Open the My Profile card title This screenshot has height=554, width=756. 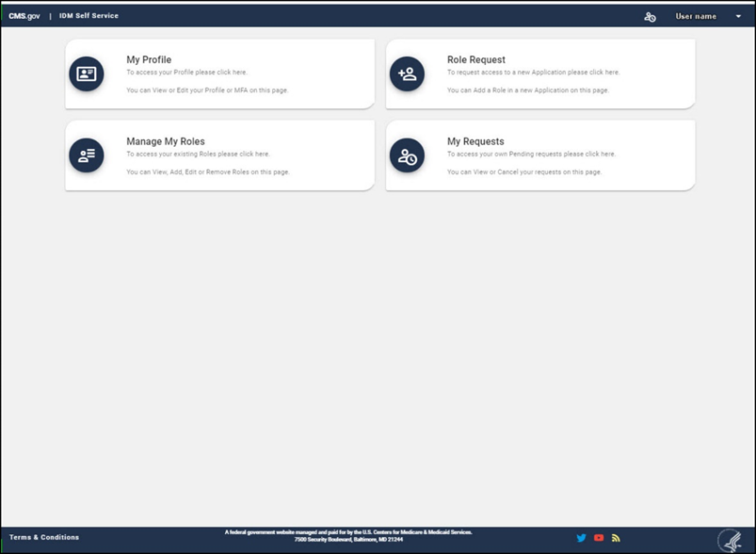click(x=149, y=60)
